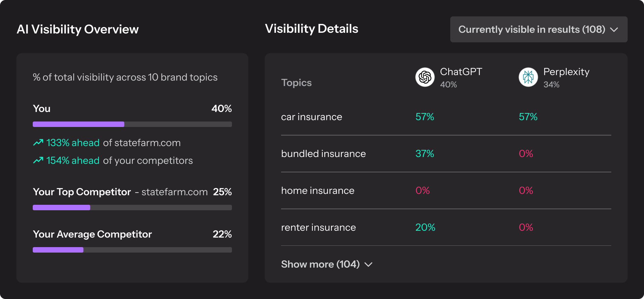Select the car insurance topic row
The width and height of the screenshot is (644, 299).
311,117
